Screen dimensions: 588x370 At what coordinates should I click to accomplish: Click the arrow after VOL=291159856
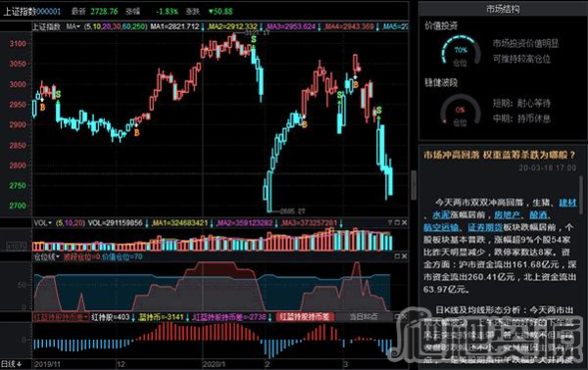pos(147,223)
